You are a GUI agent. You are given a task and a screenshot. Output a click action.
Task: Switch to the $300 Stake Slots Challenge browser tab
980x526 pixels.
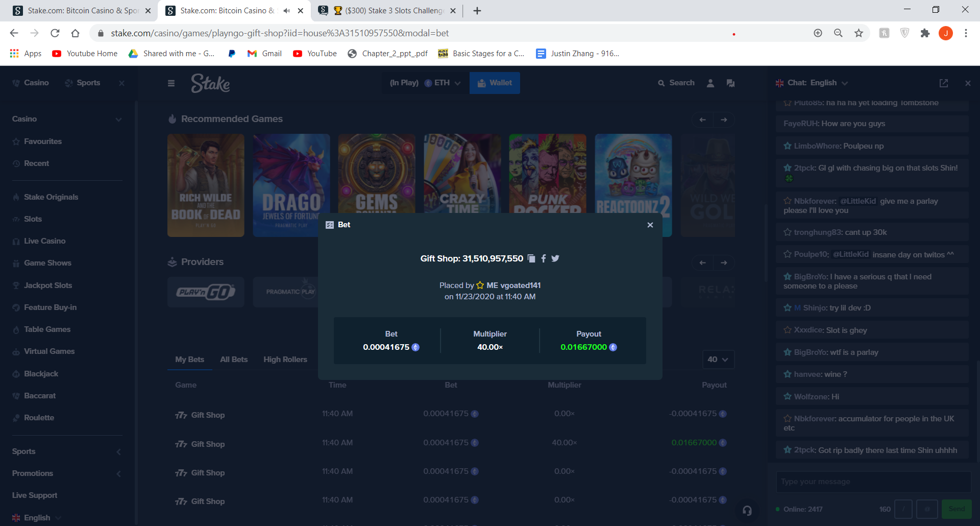388,11
